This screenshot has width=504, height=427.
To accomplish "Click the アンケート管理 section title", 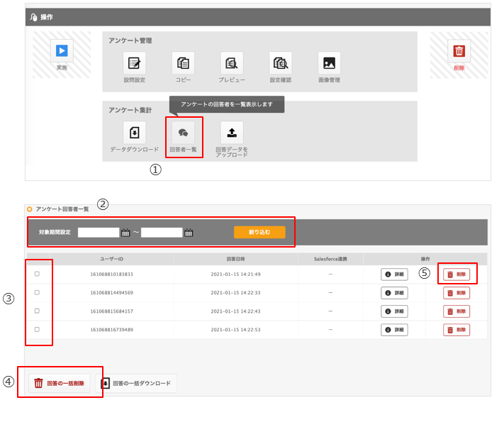I will coord(130,40).
